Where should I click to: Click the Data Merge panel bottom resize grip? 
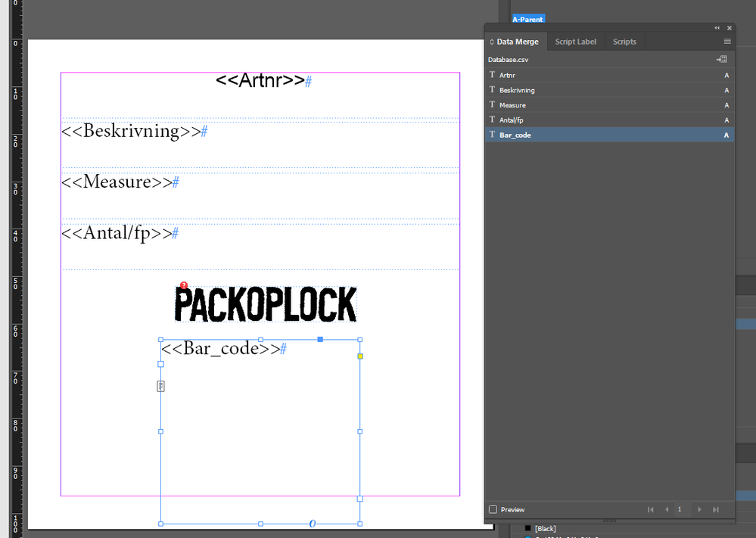(609, 521)
